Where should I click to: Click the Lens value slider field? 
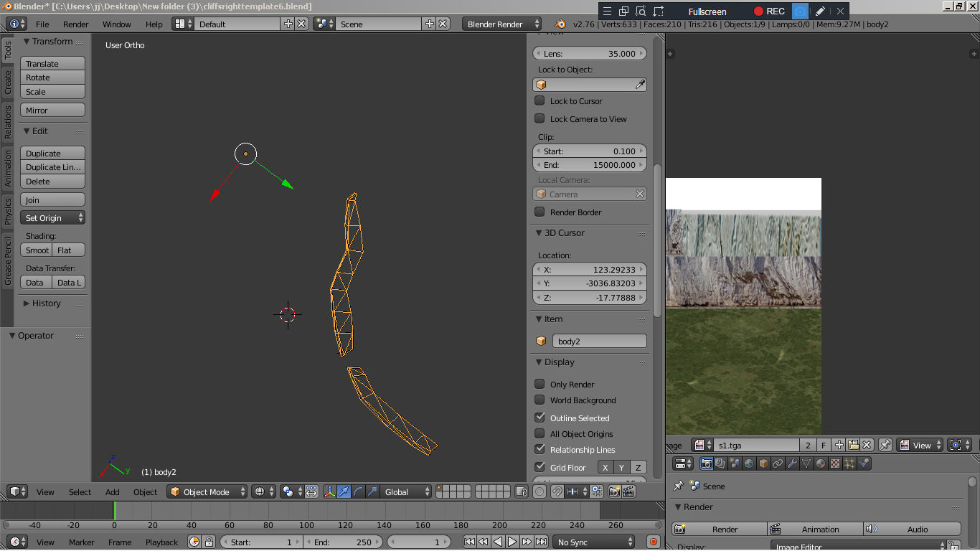[590, 54]
